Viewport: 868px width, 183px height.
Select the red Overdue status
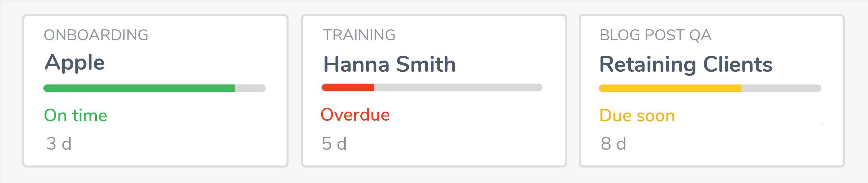[355, 115]
